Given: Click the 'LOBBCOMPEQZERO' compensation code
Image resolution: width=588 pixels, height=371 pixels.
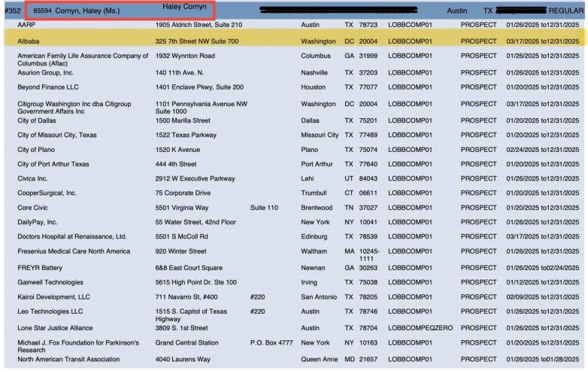Looking at the screenshot, I should [x=420, y=328].
